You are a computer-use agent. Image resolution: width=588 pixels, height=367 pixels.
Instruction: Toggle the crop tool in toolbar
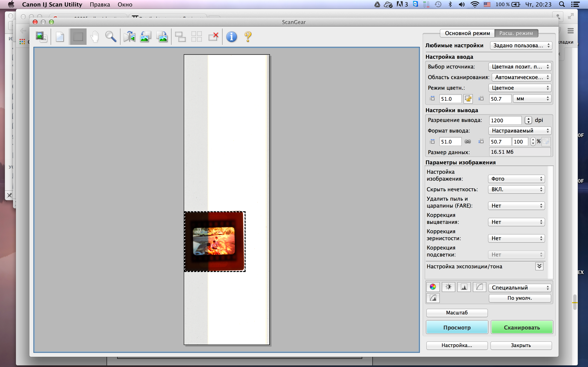point(78,37)
